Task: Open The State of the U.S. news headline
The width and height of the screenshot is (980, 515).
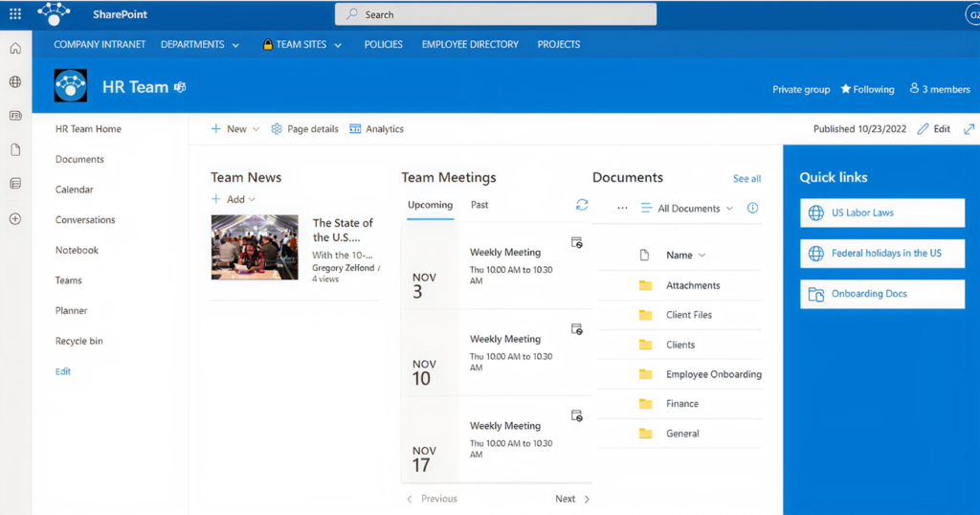Action: point(343,230)
